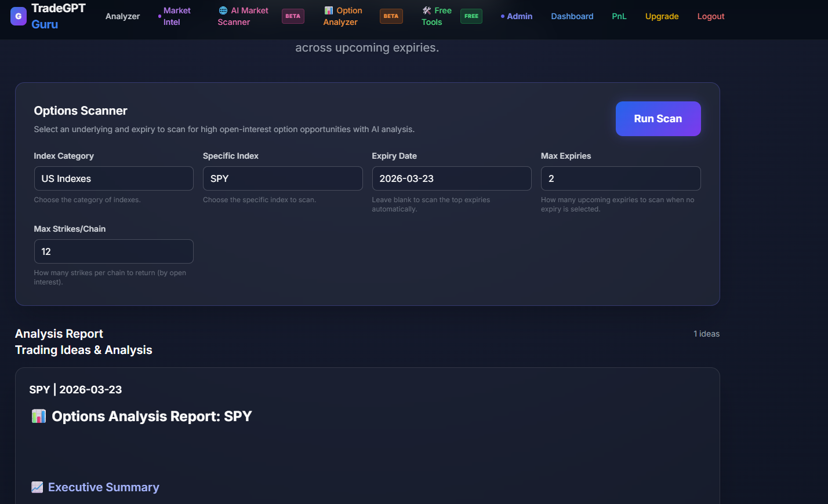Open the Specific Index selector showing SPY
Viewport: 828px width, 504px height.
282,178
